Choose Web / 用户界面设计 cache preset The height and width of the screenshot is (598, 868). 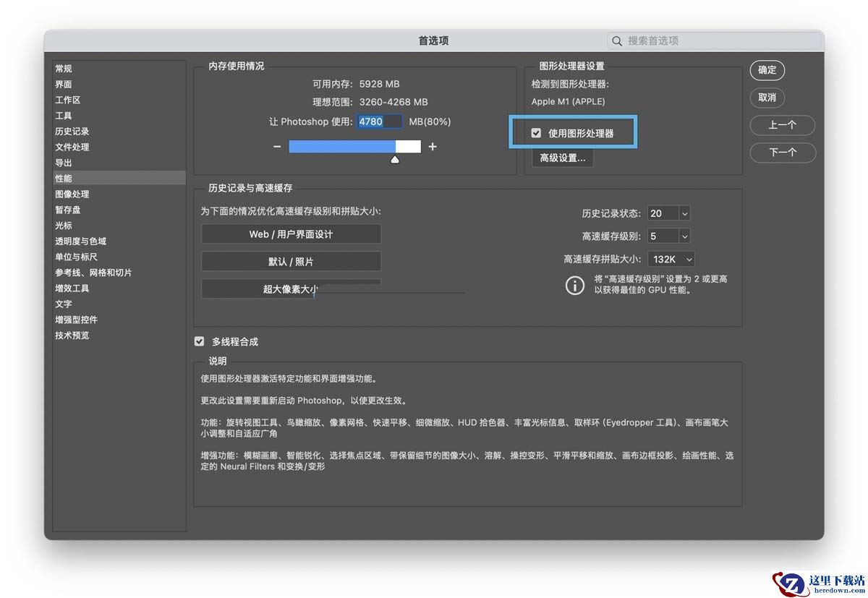click(x=291, y=234)
